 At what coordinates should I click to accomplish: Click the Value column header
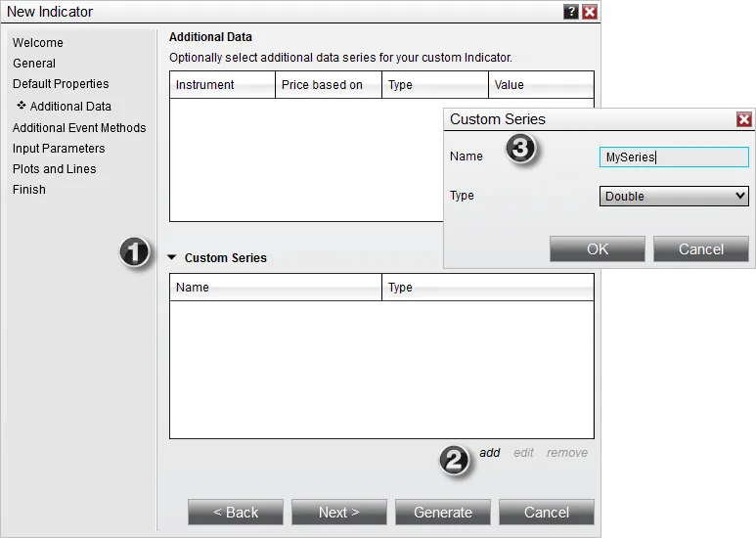point(541,85)
